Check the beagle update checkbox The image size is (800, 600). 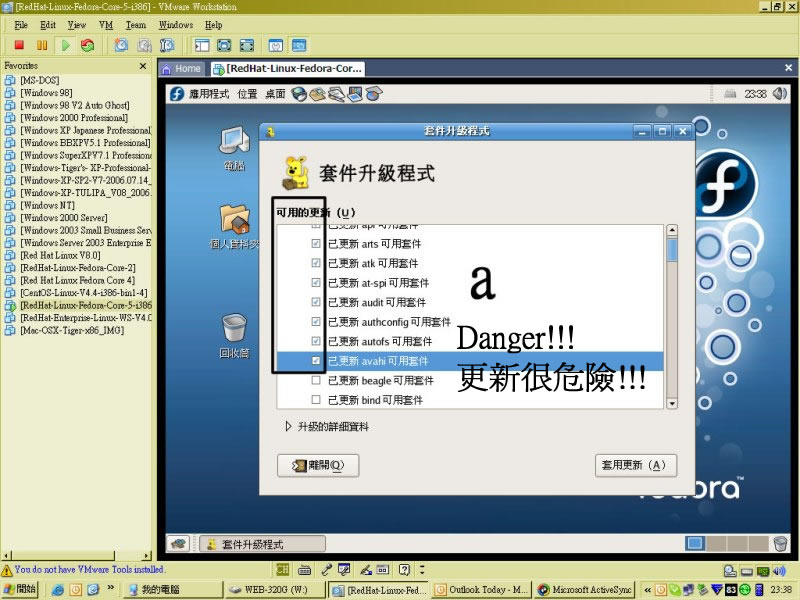[316, 380]
